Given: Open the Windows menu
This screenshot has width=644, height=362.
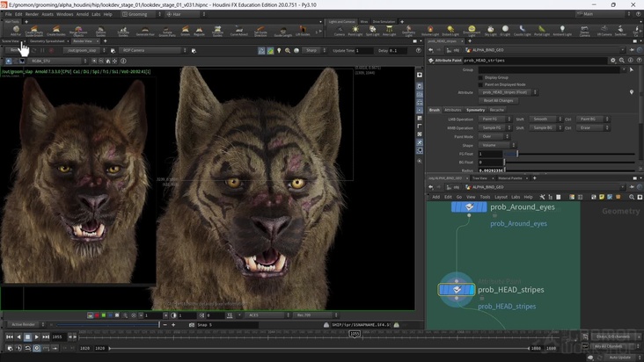Looking at the screenshot, I should (64, 14).
